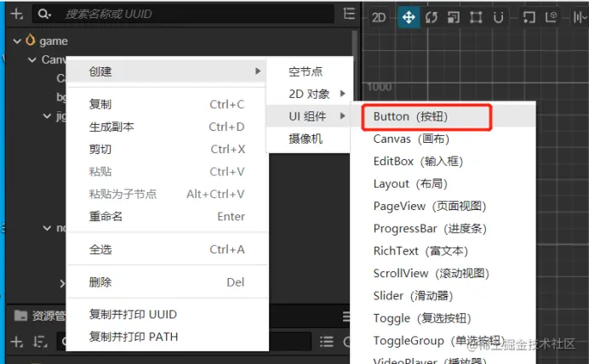The image size is (589, 364).
Task: Open the UI 组件 submenu
Action: click(310, 117)
